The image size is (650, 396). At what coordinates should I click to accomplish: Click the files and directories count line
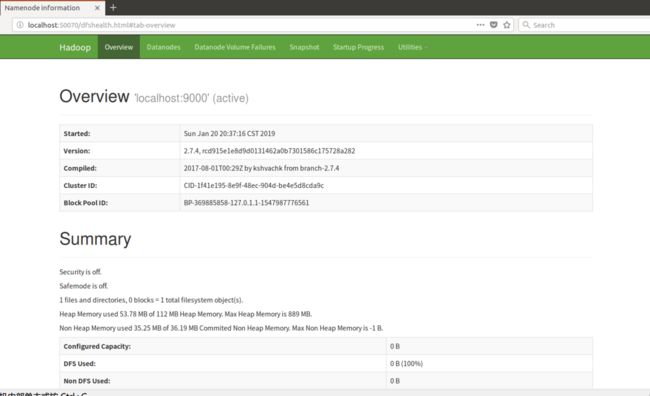click(151, 300)
